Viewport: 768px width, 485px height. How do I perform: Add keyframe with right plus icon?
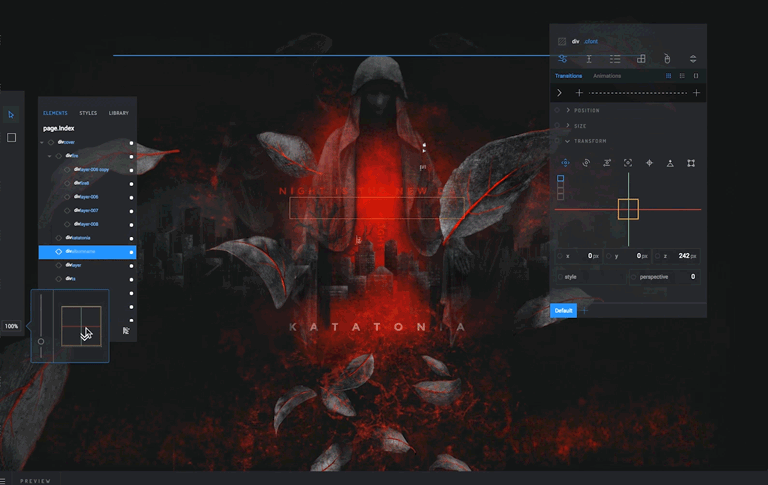696,93
